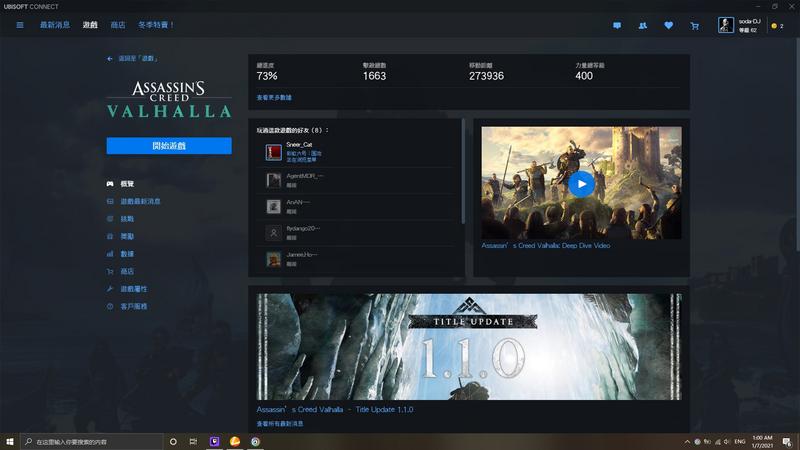Open the 冬季特賣 winter sale tab
The width and height of the screenshot is (800, 450).
tap(156, 25)
